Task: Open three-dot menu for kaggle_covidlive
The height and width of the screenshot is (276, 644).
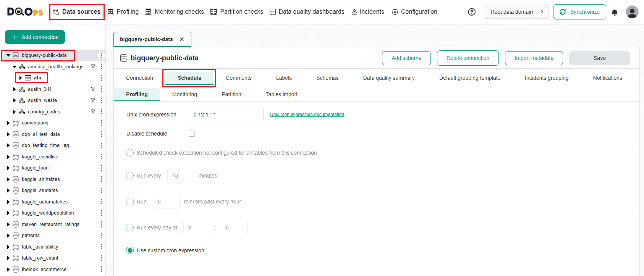Action: 102,157
